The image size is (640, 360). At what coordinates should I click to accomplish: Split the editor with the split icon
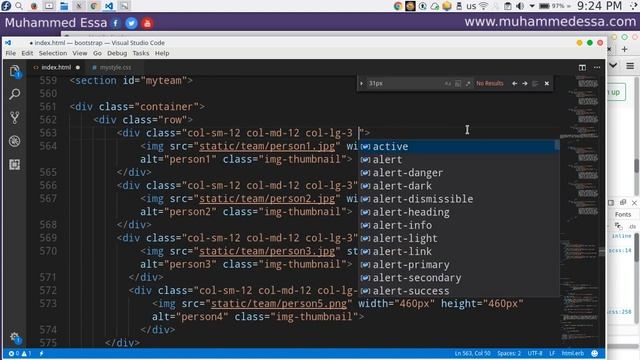pyautogui.click(x=582, y=67)
